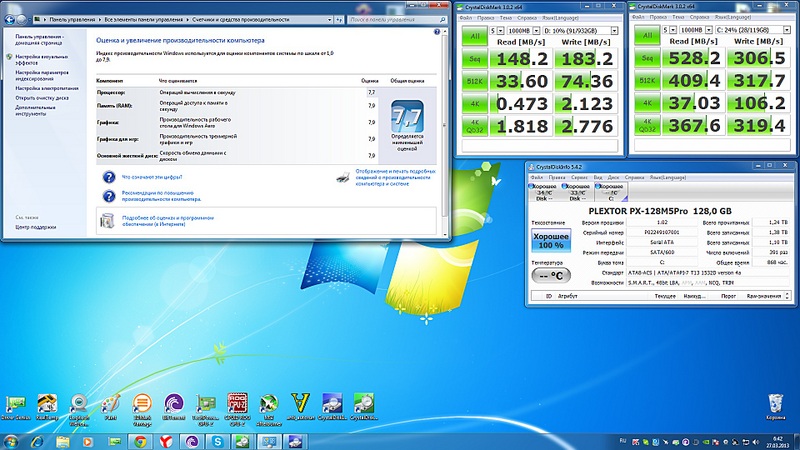Image resolution: width=800 pixels, height=450 pixels.
Task: Open 'Открыть очистку диска' sidebar link
Action: tap(42, 98)
